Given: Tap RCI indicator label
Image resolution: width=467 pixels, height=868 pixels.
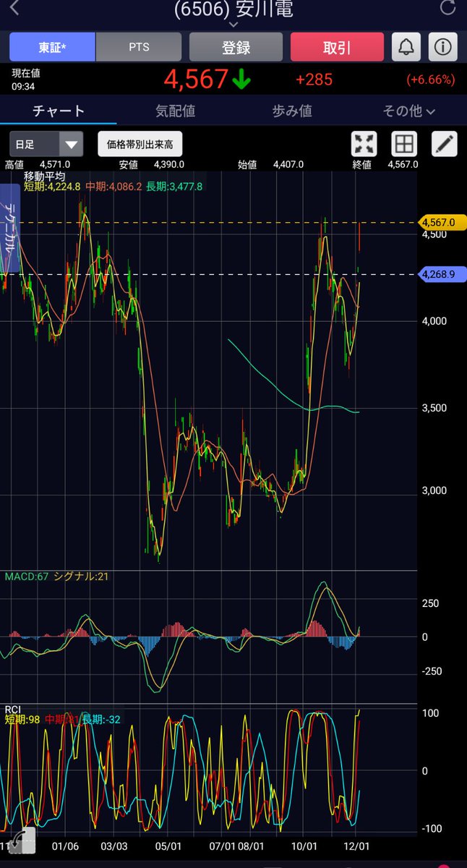Looking at the screenshot, I should (12, 709).
